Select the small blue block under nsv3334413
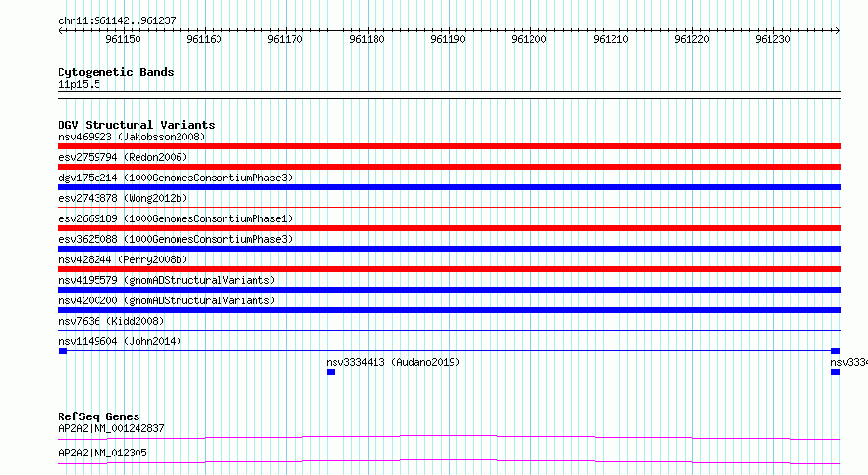 (x=331, y=372)
